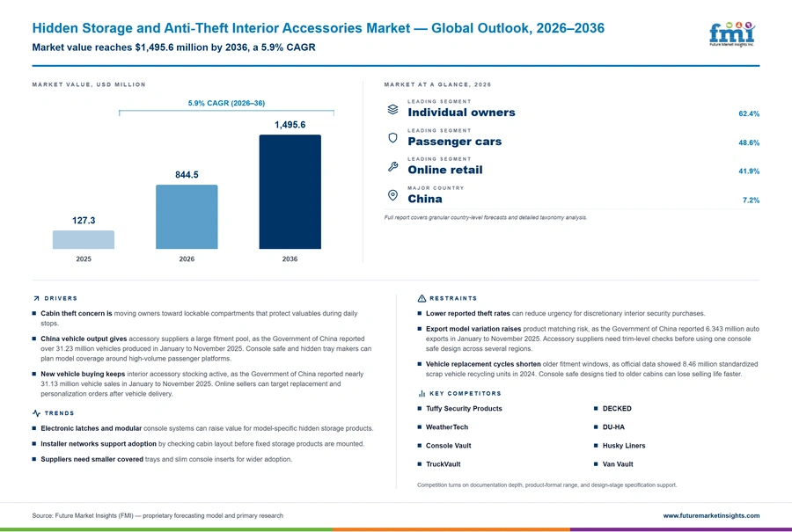Click the '2036' axis label
Image resolution: width=792 pixels, height=532 pixels.
tap(290, 259)
